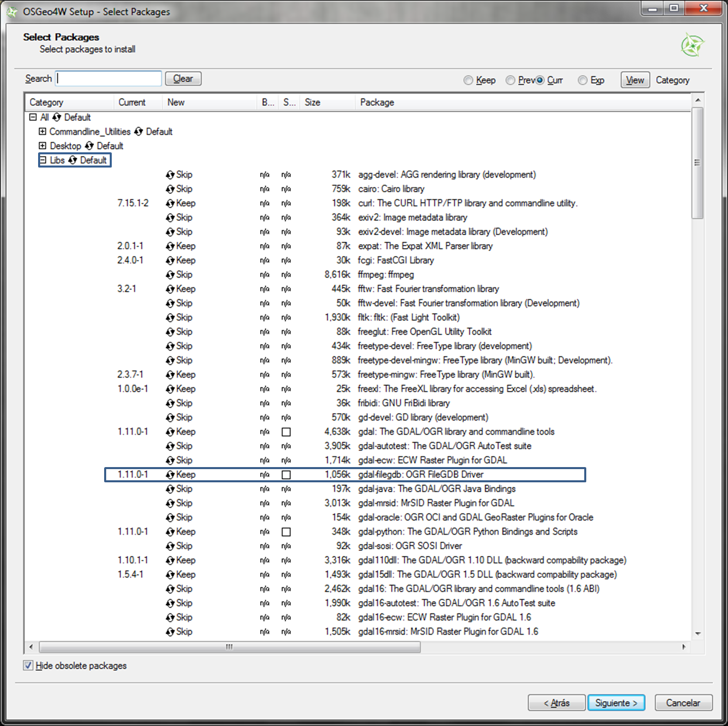Click the cycle icon for expat package
The image size is (728, 726).
pyautogui.click(x=170, y=246)
